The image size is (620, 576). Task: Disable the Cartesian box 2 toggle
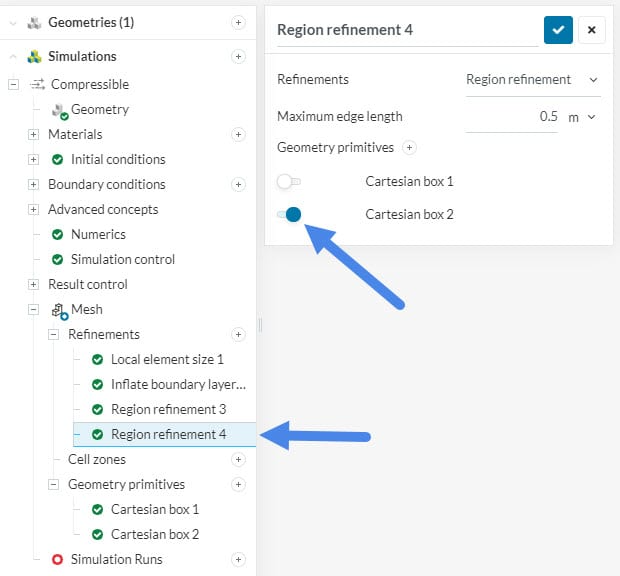click(289, 214)
